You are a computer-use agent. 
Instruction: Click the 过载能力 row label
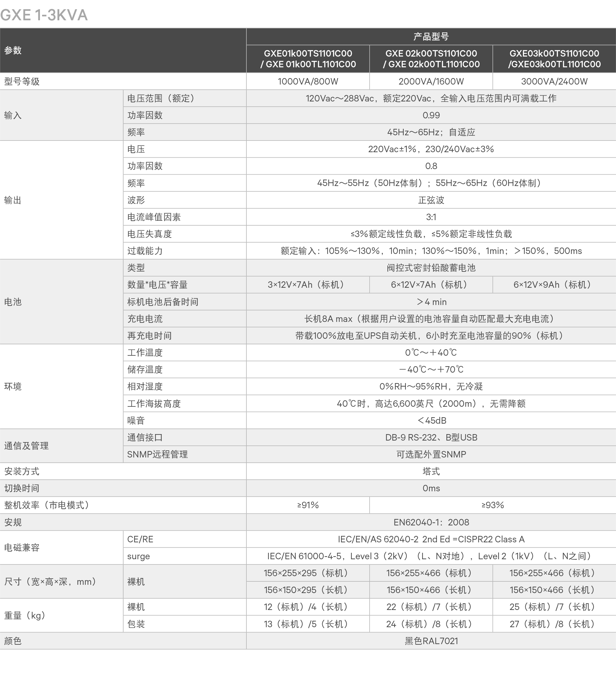click(145, 251)
